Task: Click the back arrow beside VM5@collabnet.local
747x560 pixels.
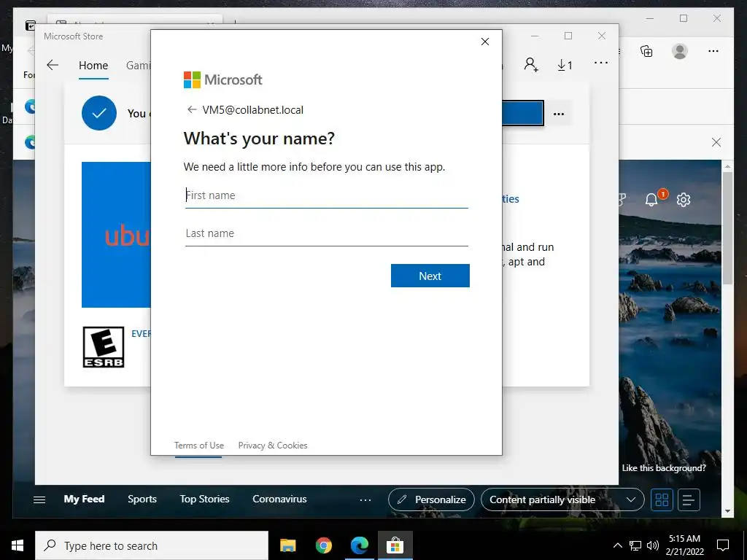Action: click(x=192, y=109)
